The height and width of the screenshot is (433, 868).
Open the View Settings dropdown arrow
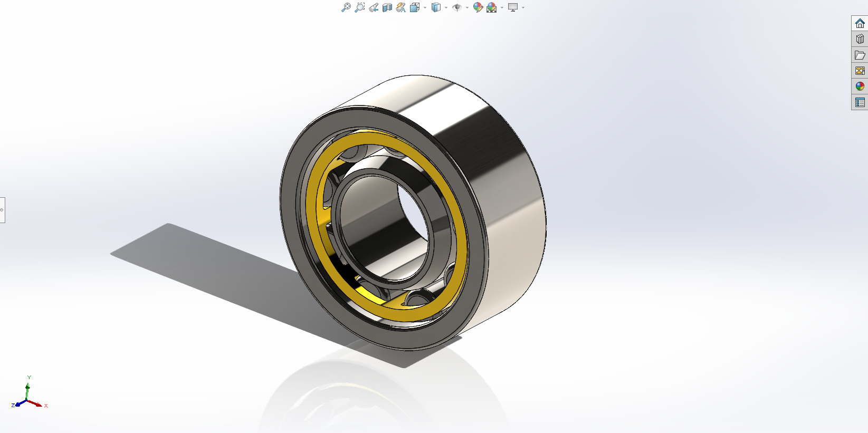(523, 7)
